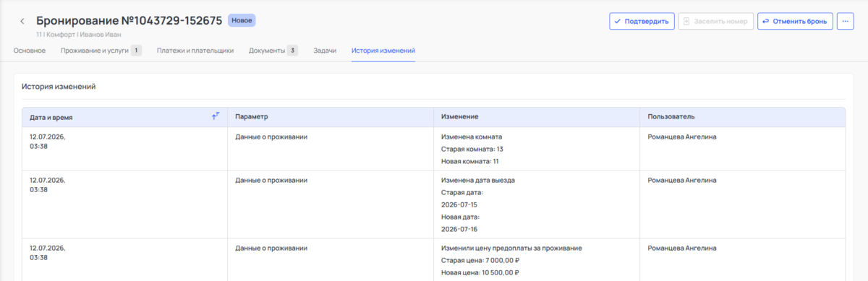Click Данные о проживании in checkout date row

[x=271, y=180]
